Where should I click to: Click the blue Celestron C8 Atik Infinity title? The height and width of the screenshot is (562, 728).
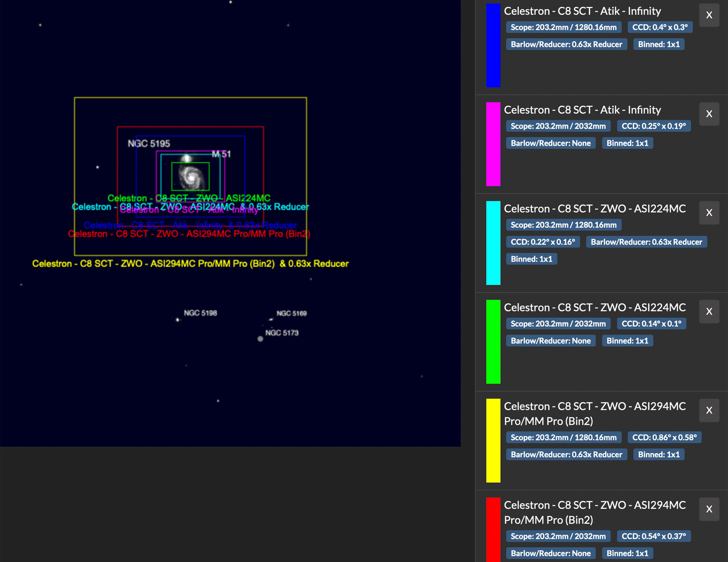(582, 11)
